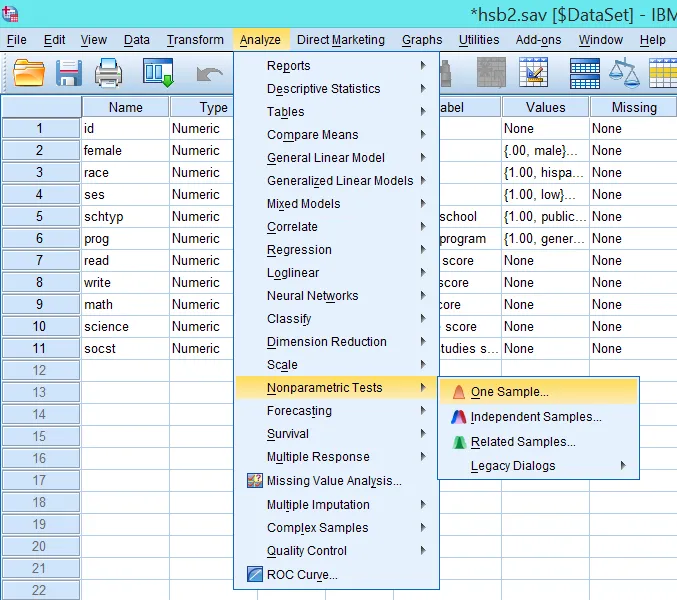The image size is (677, 600).
Task: Expand the Loglinear submenu
Action: click(x=337, y=273)
